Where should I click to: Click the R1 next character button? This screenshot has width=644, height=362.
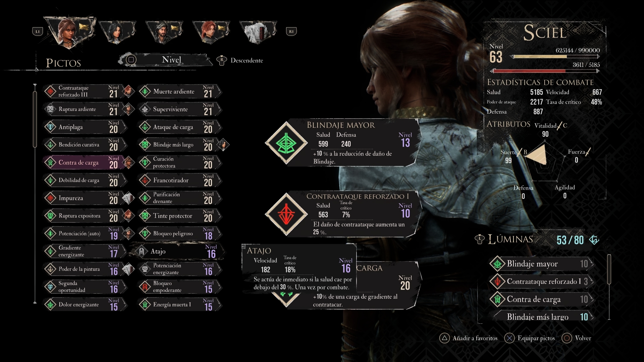click(x=291, y=32)
